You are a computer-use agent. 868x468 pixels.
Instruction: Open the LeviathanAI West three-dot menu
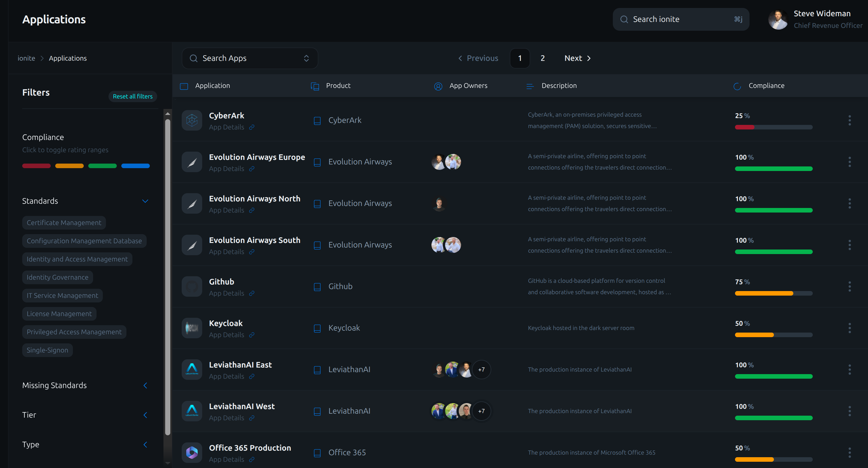point(849,411)
